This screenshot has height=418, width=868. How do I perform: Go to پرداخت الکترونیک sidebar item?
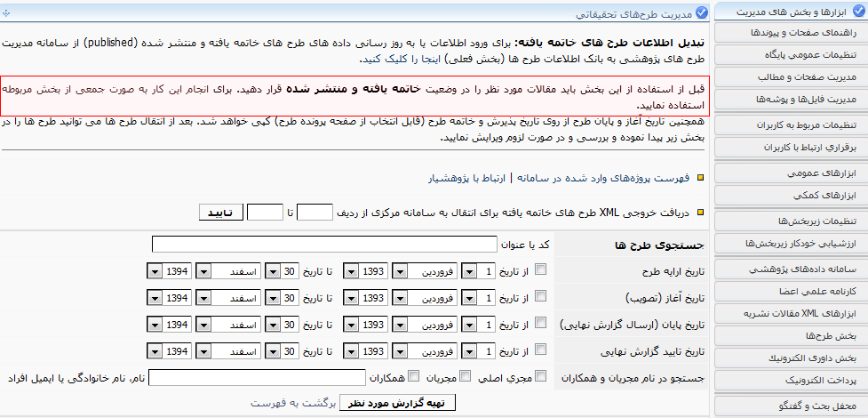791,381
